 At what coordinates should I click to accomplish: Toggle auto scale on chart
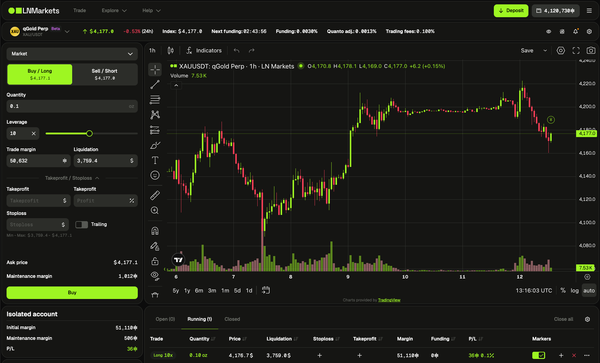click(589, 291)
